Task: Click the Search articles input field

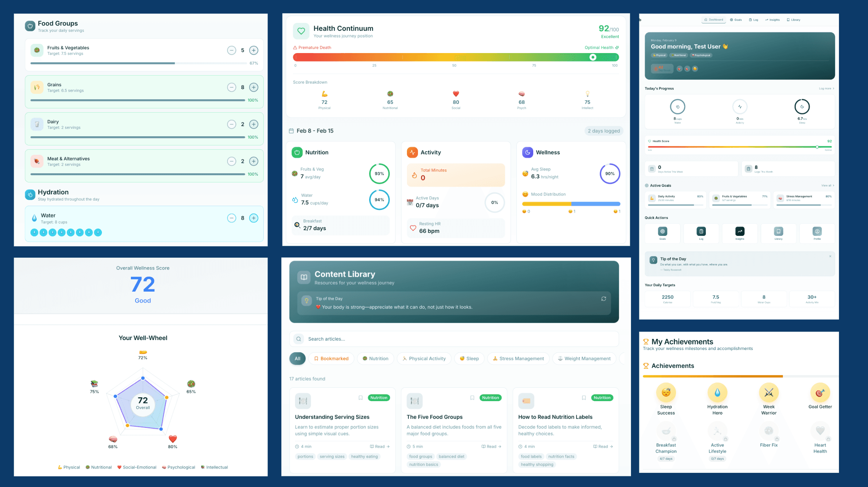Action: (x=454, y=339)
